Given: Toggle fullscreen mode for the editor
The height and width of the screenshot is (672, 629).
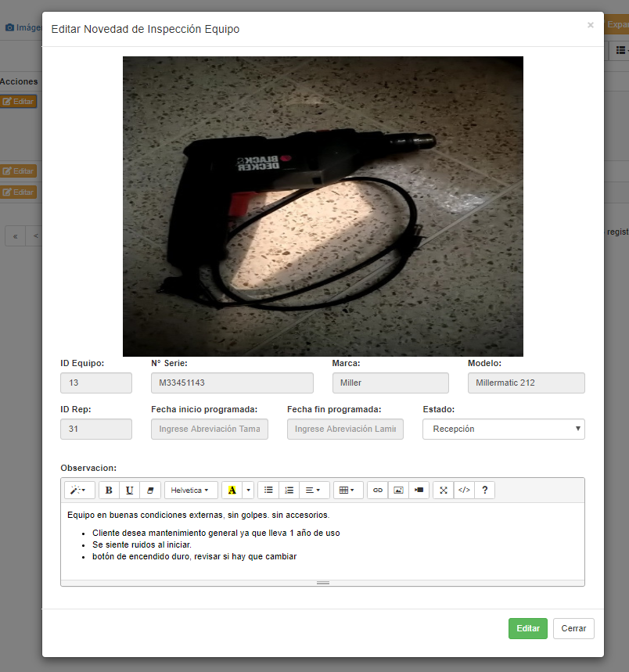Looking at the screenshot, I should 444,491.
